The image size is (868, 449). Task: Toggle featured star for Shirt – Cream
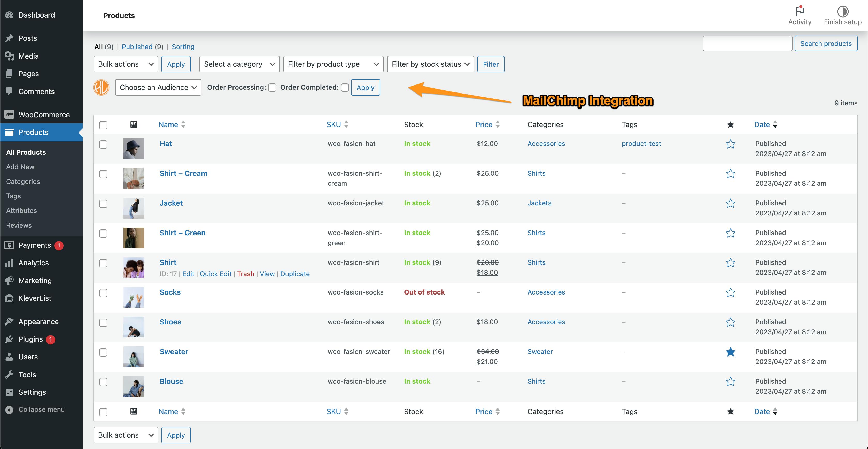[x=730, y=174]
